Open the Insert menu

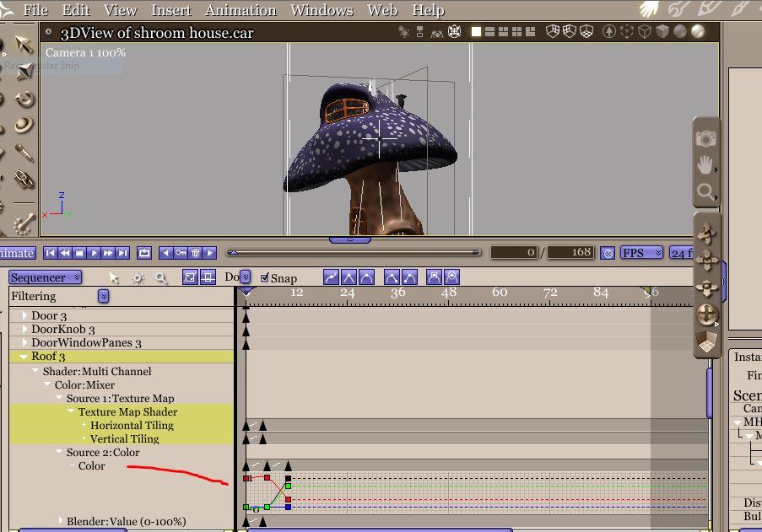[x=171, y=10]
